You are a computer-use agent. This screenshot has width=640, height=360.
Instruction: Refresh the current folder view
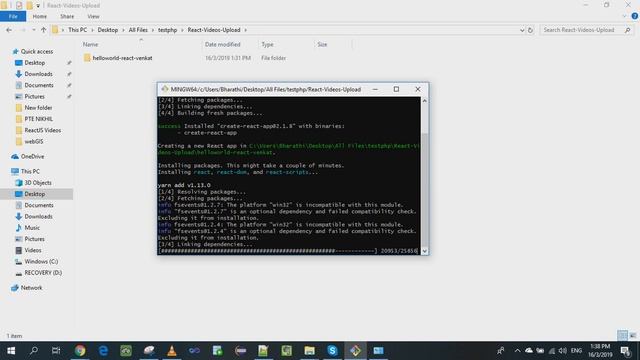pyautogui.click(x=530, y=30)
